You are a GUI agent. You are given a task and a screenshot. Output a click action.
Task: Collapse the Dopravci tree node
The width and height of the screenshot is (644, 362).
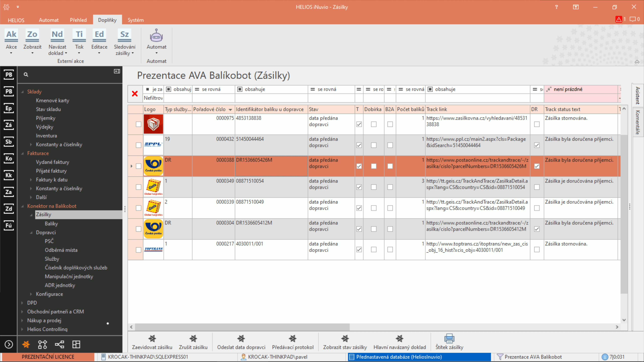(31, 233)
